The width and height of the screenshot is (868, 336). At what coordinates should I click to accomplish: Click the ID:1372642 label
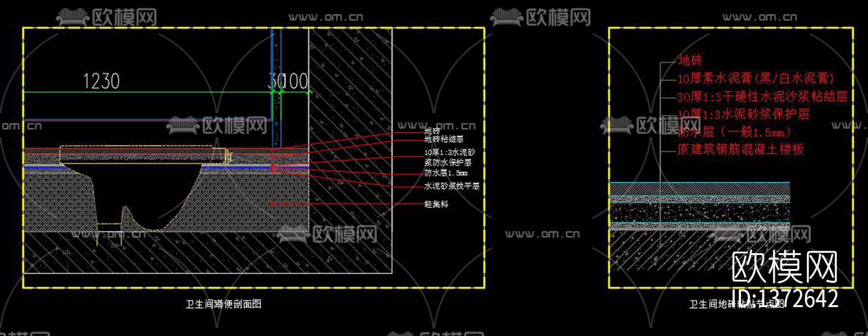click(785, 298)
